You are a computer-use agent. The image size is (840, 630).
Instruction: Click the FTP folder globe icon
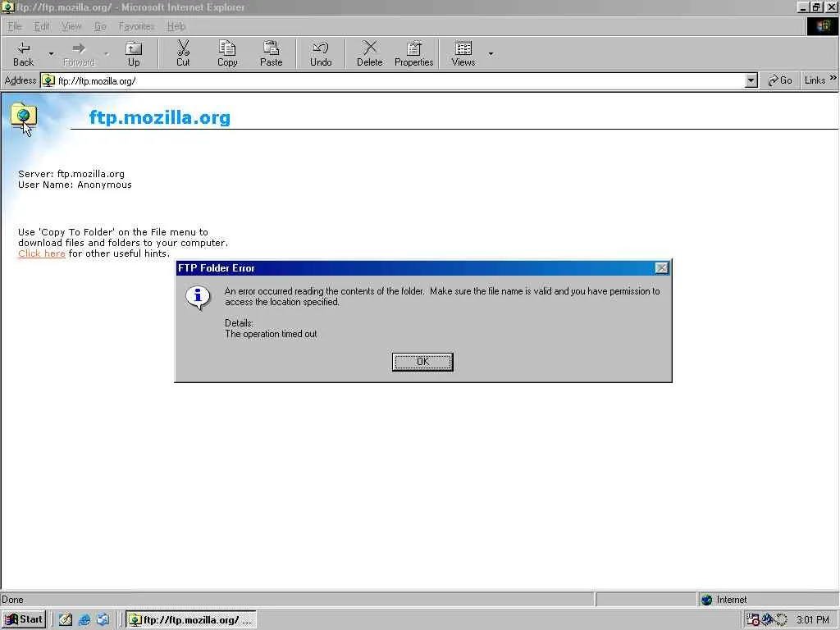(x=24, y=116)
